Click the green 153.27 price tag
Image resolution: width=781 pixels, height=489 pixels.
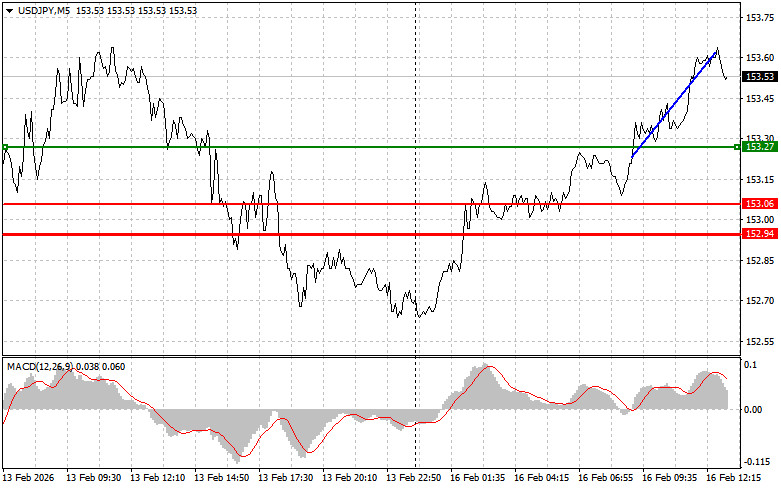(x=757, y=147)
